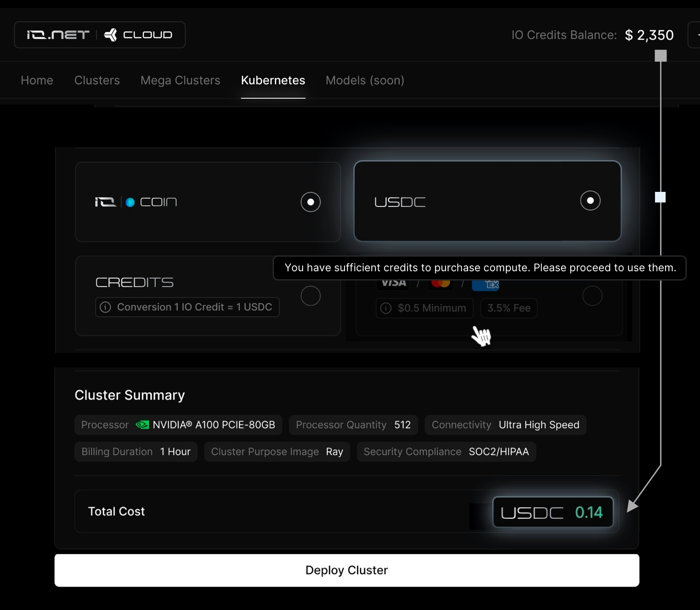
Task: Click the CREDITS payment card title
Action: tap(135, 282)
